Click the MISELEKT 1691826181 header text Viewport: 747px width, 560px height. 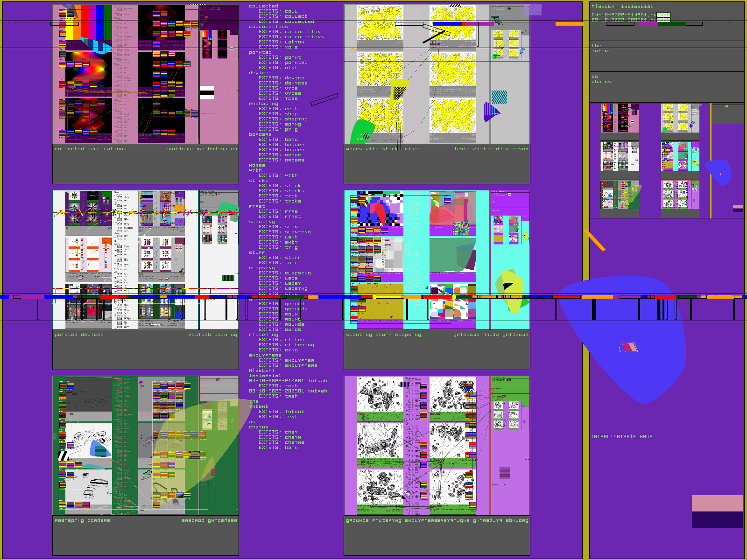pos(622,7)
